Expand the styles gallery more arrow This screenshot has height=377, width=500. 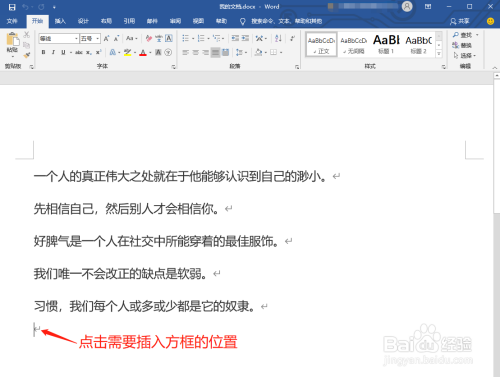click(x=439, y=54)
